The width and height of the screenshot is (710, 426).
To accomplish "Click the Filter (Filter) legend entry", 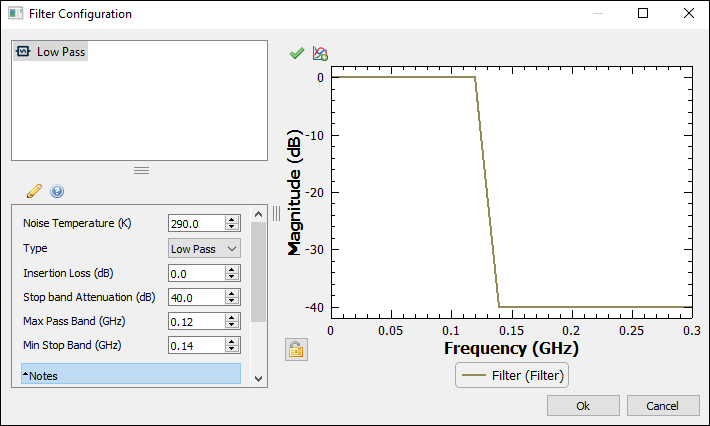I will pyautogui.click(x=512, y=375).
